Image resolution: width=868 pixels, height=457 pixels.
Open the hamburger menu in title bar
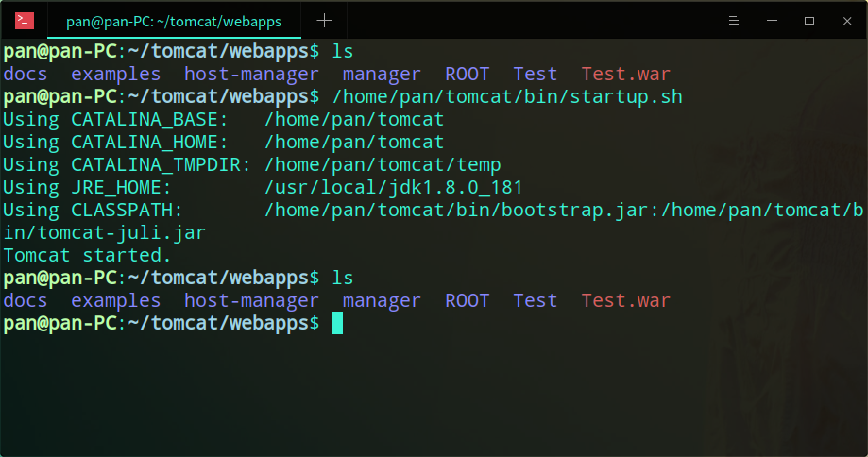coord(734,21)
